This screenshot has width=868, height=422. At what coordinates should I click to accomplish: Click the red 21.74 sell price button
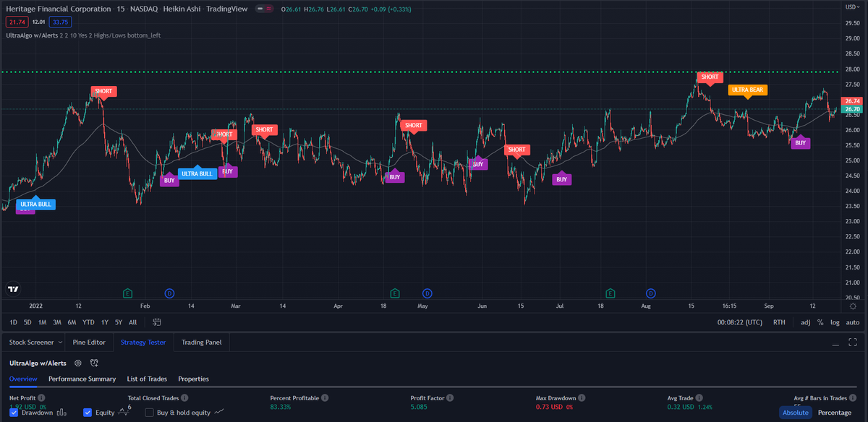click(x=16, y=22)
